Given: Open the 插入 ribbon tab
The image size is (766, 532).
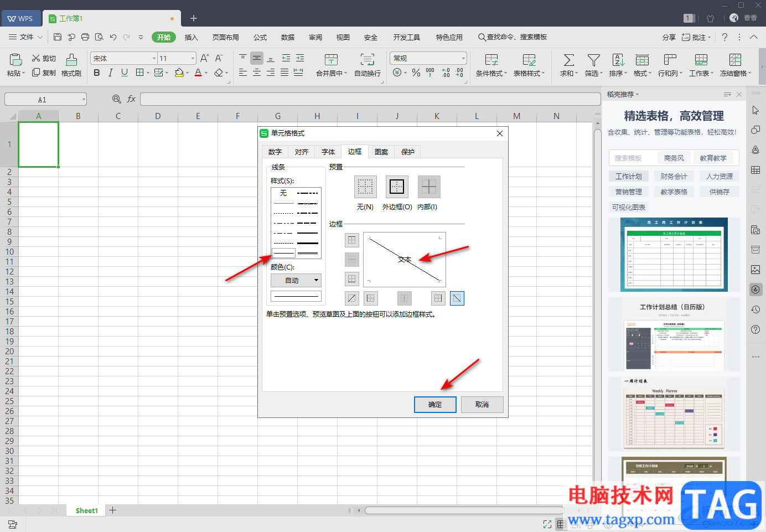Looking at the screenshot, I should (x=191, y=37).
